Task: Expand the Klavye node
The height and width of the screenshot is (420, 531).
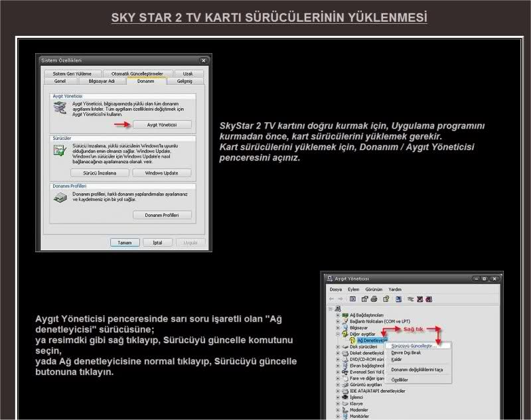Action: point(337,403)
